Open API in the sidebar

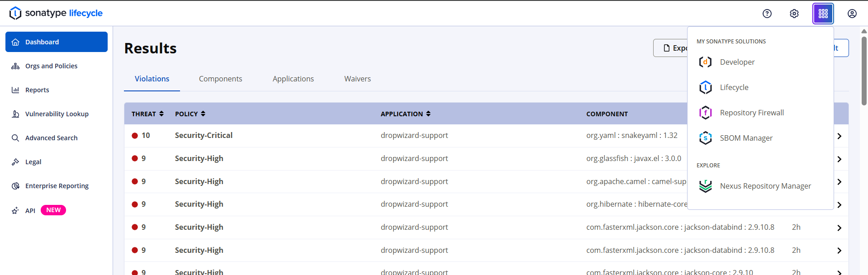[x=57, y=210]
